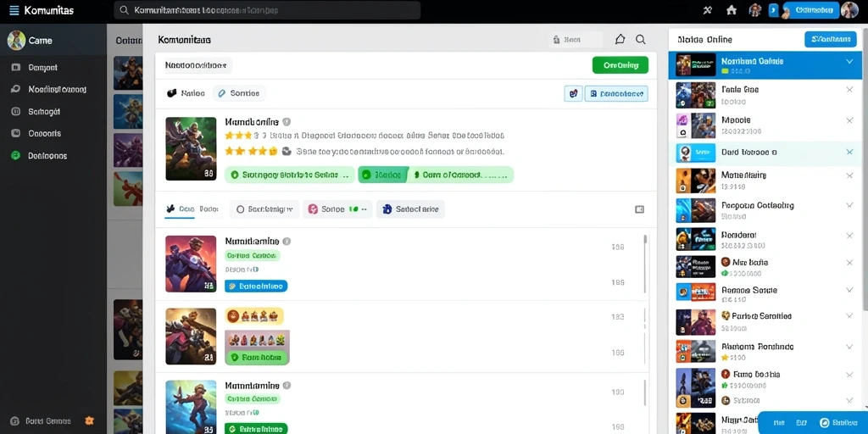Expand the highlighted blue Nombard row chevron

tap(849, 61)
